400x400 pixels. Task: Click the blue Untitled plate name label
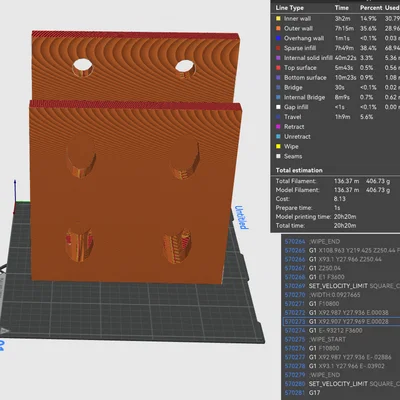[242, 217]
